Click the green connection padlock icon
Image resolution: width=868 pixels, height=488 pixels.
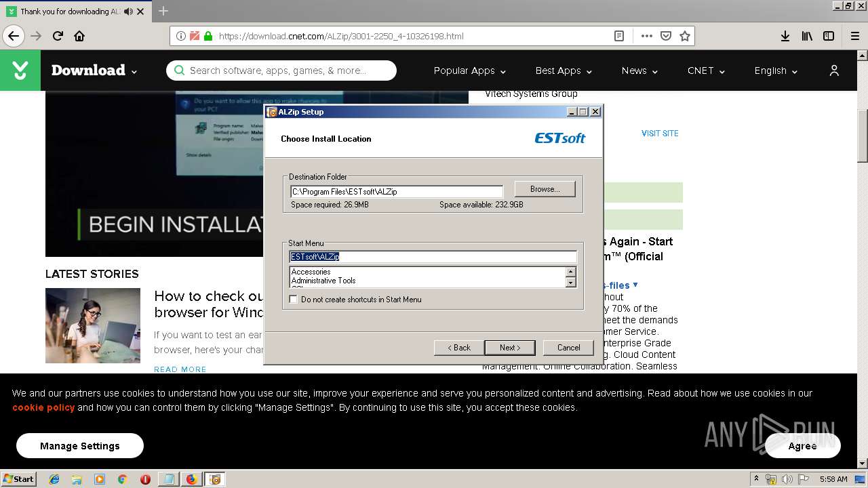coord(208,36)
